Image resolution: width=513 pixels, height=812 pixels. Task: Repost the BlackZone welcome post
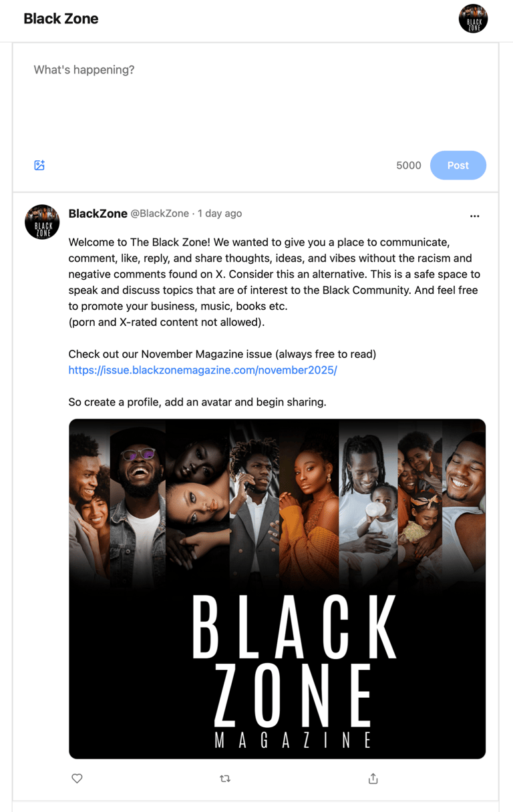(225, 779)
